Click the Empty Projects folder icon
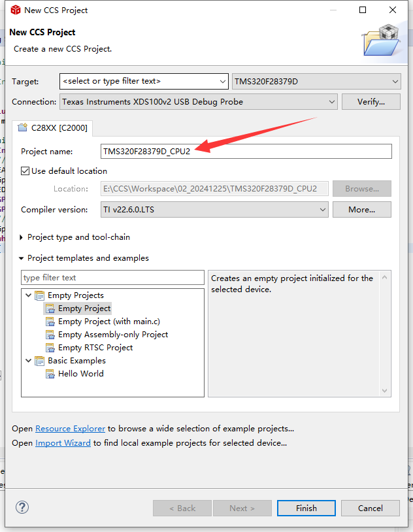This screenshot has height=532, width=413. 39,295
